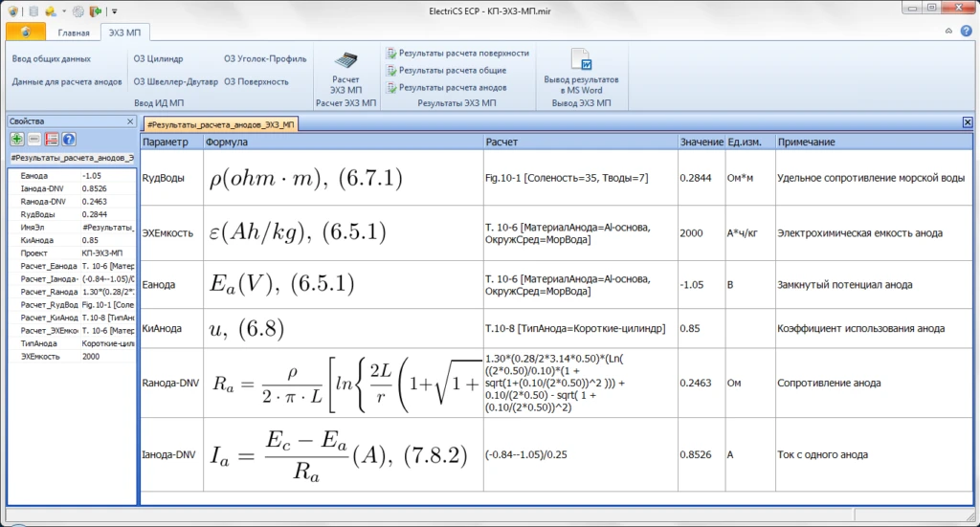
Task: Open Результаты расчета общие
Action: [452, 70]
